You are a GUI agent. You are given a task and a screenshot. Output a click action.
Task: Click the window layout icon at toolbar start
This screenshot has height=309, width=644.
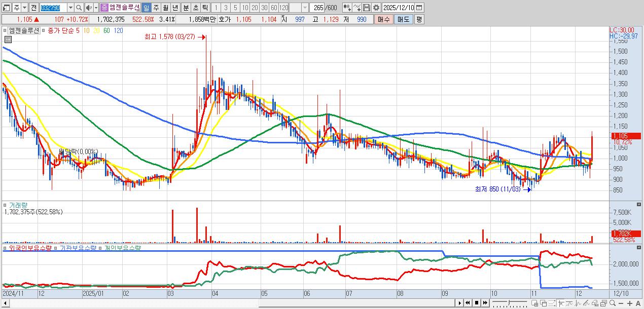pyautogui.click(x=7, y=8)
